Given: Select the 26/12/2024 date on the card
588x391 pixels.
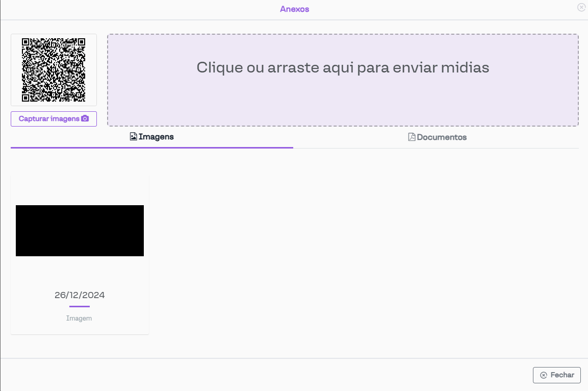Looking at the screenshot, I should 80,295.
